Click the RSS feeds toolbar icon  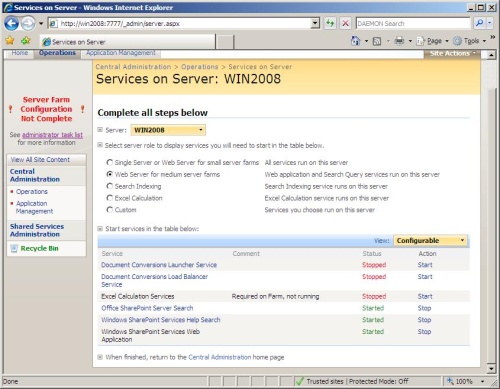click(377, 41)
